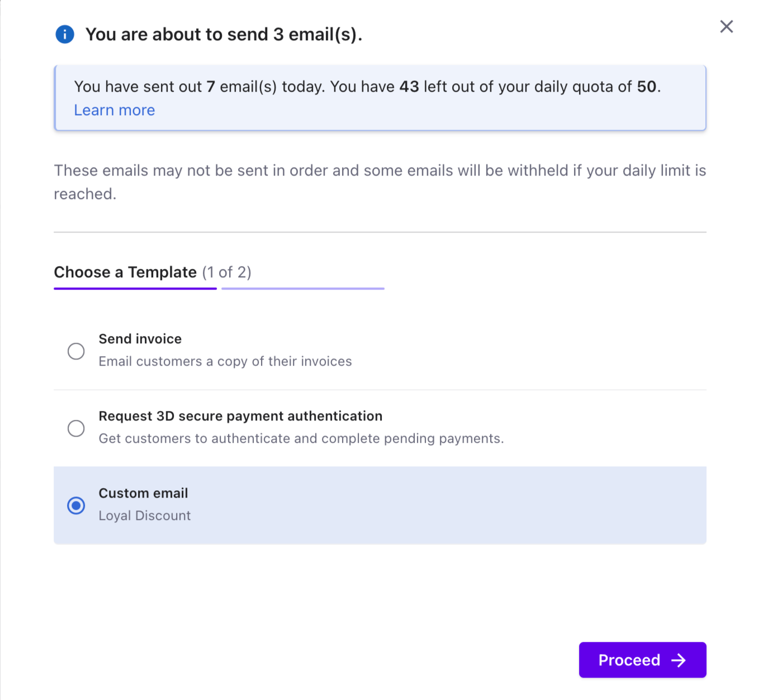This screenshot has height=700, width=759.
Task: Click the Choose a Template step heading
Action: pyautogui.click(x=125, y=272)
